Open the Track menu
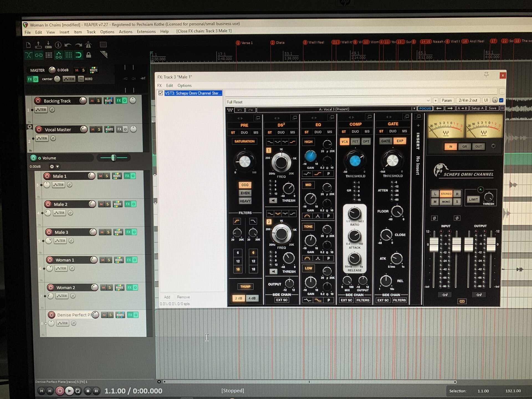The image size is (532, 399). tap(91, 32)
